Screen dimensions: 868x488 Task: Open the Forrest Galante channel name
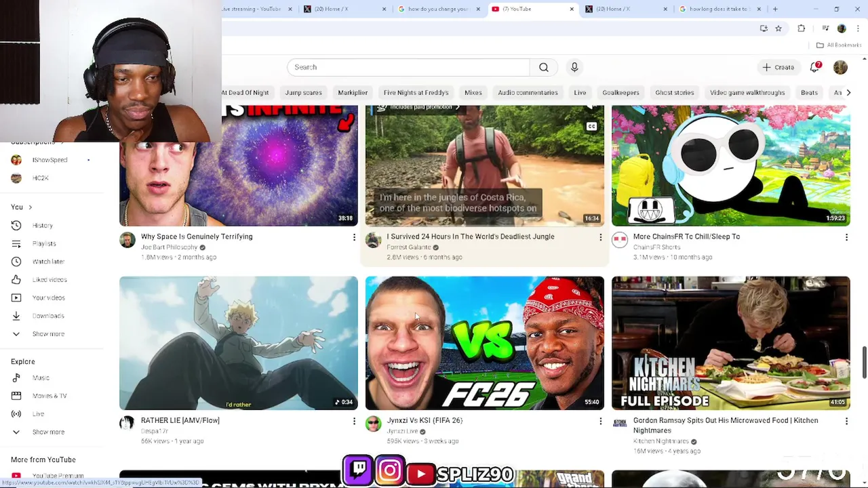[409, 247]
